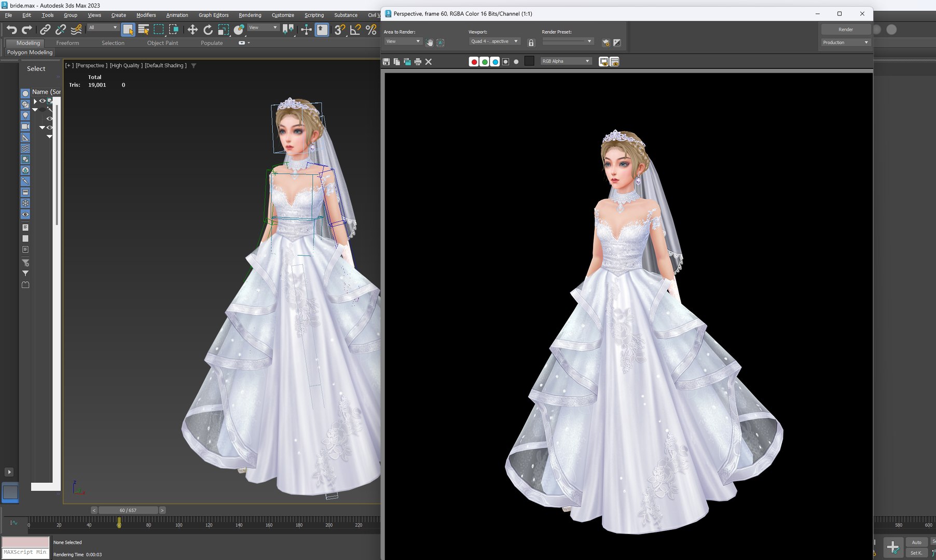936x560 pixels.
Task: Open the 'RGB Alpha' channel dropdown
Action: coord(566,61)
